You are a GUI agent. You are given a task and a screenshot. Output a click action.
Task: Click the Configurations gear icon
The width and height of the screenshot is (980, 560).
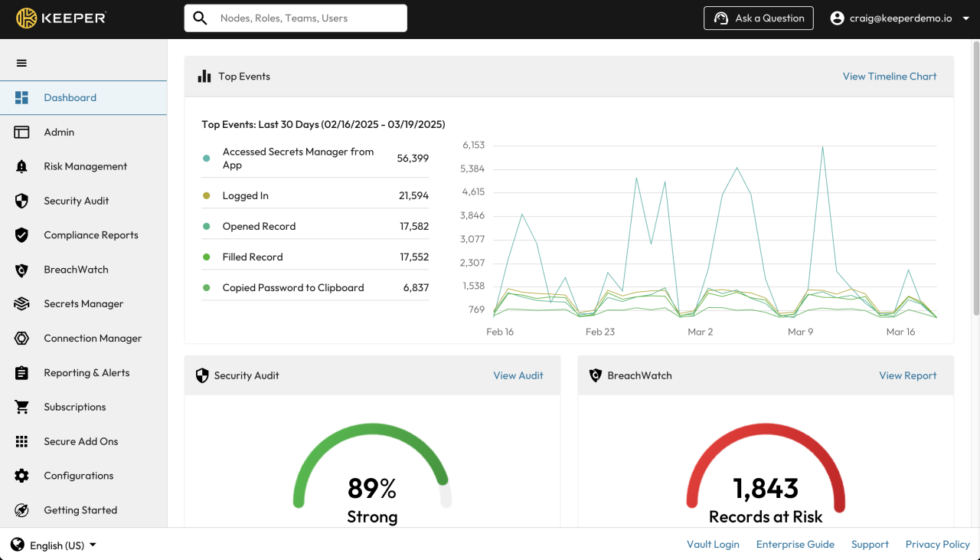21,476
